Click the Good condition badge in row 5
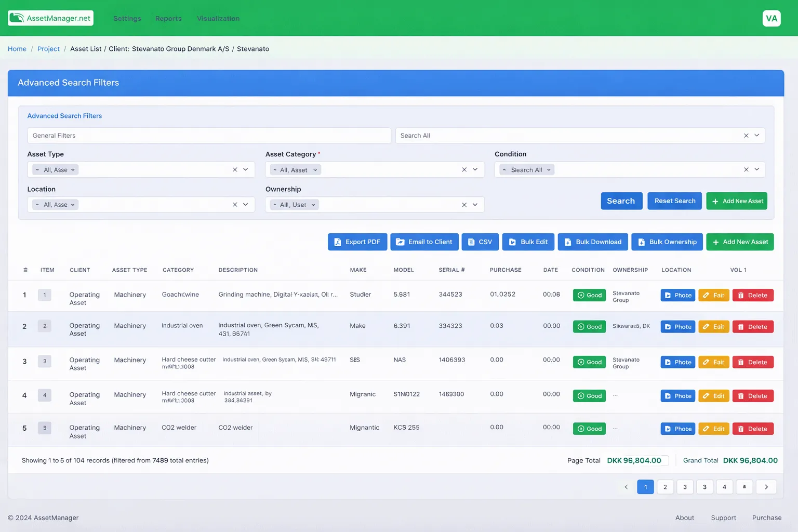The height and width of the screenshot is (532, 798). [589, 429]
